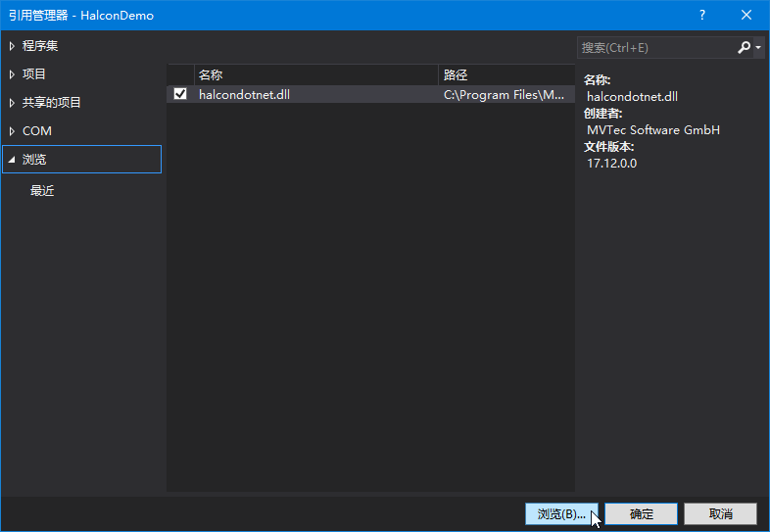Expand the COM node arrow
Screen dimensions: 770x532
click(12, 131)
